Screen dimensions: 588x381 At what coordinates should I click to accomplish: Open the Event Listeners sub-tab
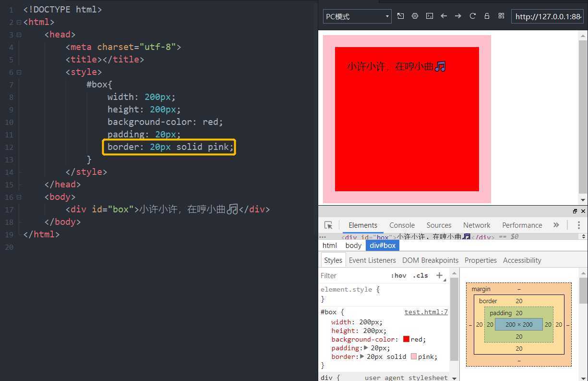[x=372, y=260]
